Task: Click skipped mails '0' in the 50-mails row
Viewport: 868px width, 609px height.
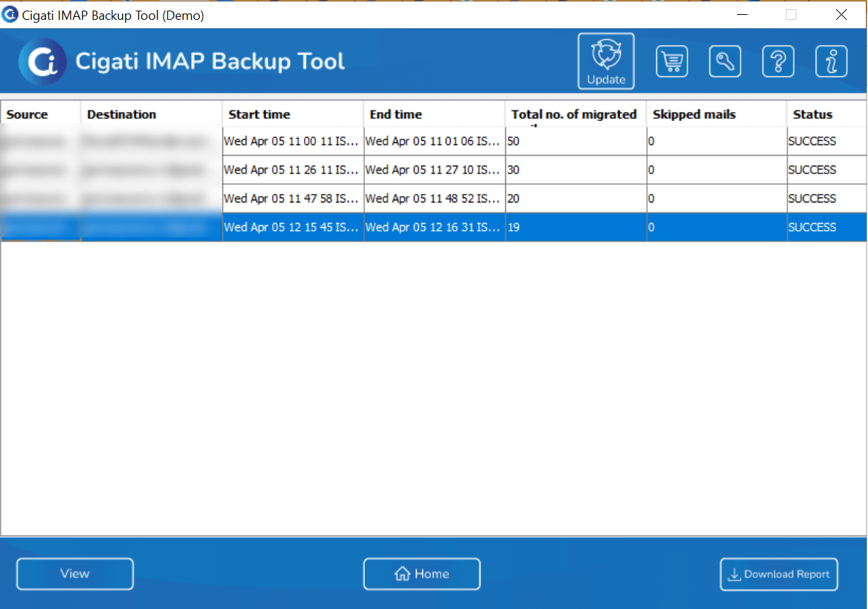Action: pos(717,141)
